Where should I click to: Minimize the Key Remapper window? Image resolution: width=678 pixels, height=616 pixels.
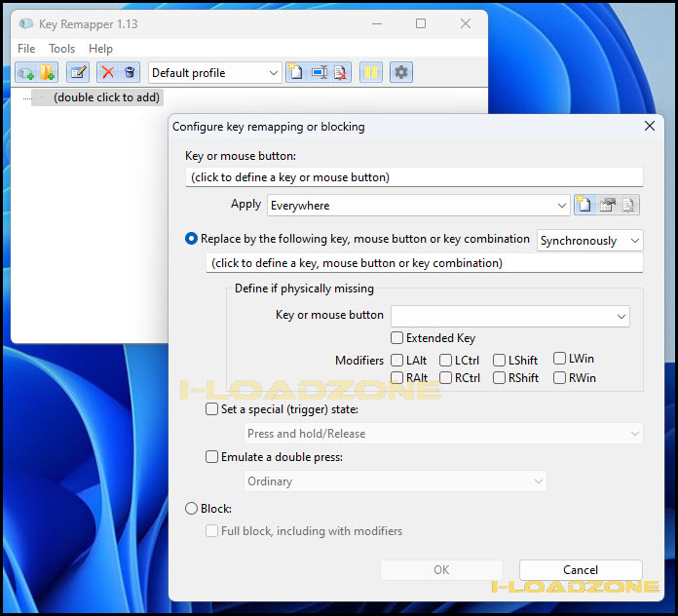pos(377,23)
